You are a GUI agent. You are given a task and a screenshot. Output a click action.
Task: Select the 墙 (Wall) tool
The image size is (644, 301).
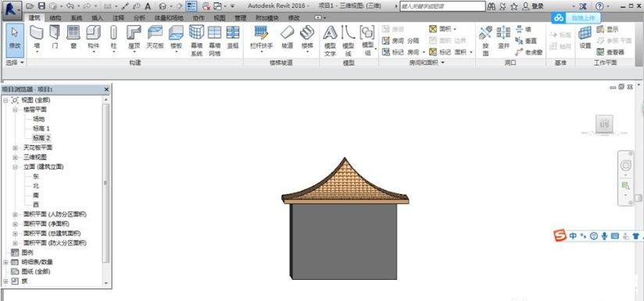tap(37, 38)
